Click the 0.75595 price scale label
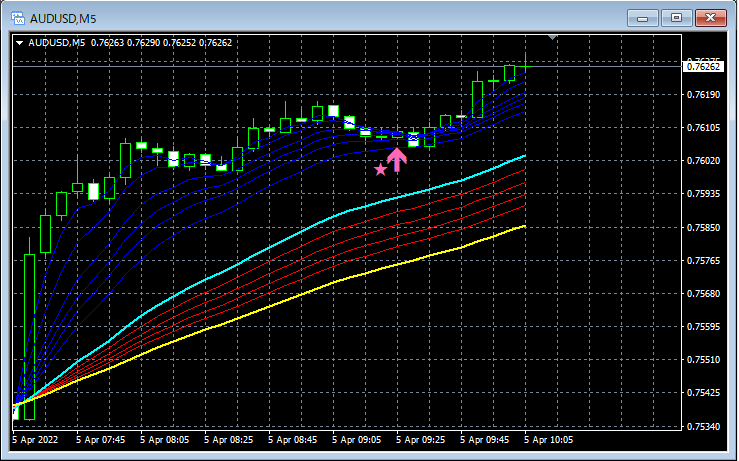739x461 pixels. coord(703,327)
